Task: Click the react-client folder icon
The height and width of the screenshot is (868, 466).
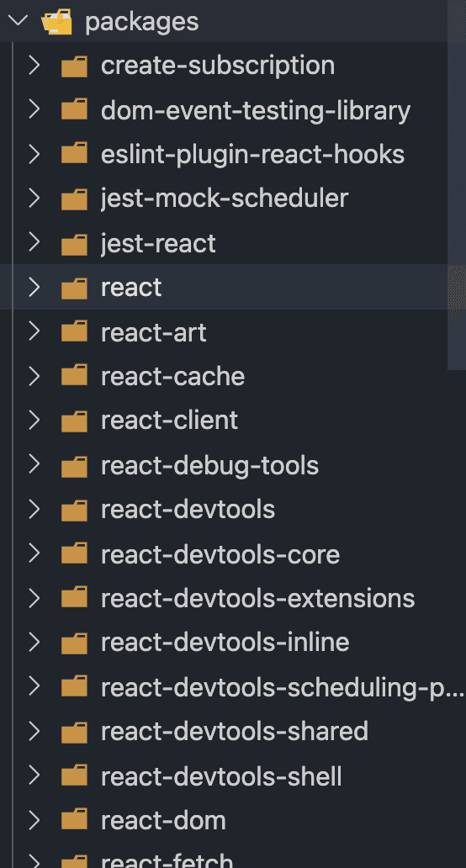Action: (x=74, y=421)
